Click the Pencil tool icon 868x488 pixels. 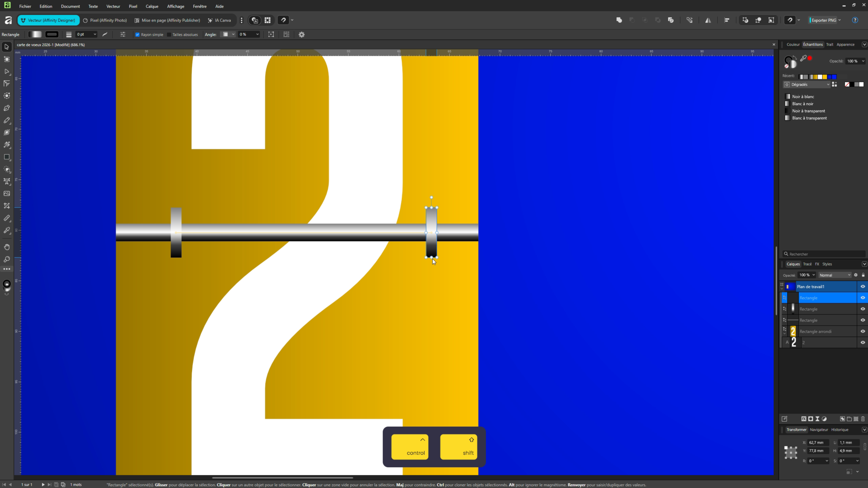7,120
